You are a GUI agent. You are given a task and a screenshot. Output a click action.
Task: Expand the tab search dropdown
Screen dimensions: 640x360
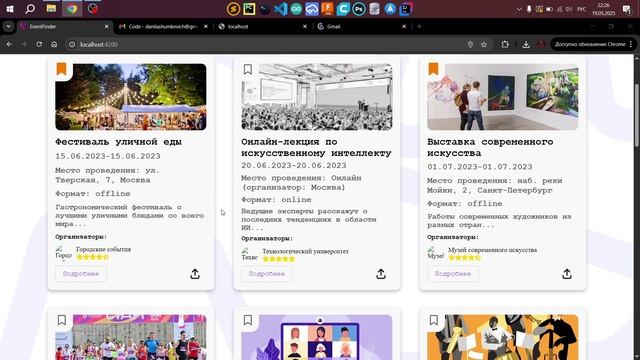8,27
